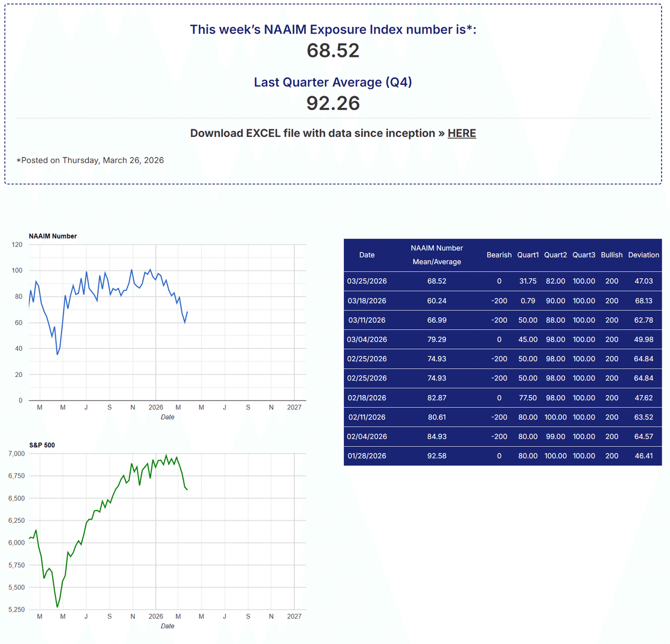The height and width of the screenshot is (644, 670).
Task: Click the 82.87 mean value cell
Action: pyautogui.click(x=437, y=398)
